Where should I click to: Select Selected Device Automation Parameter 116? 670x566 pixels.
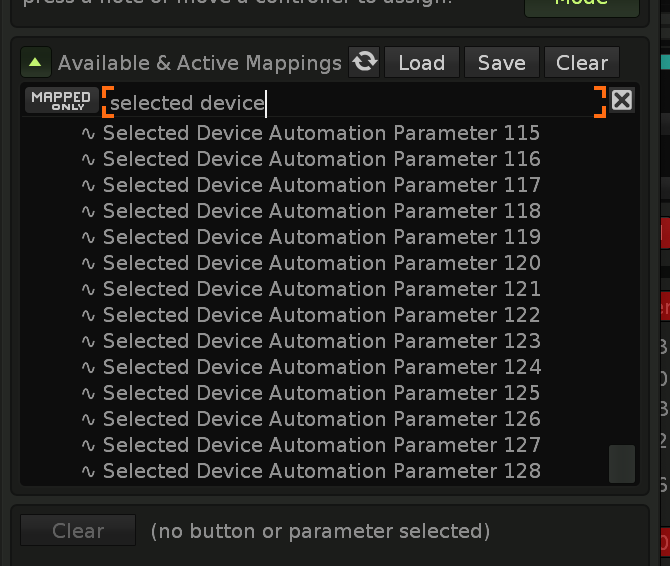(x=320, y=159)
